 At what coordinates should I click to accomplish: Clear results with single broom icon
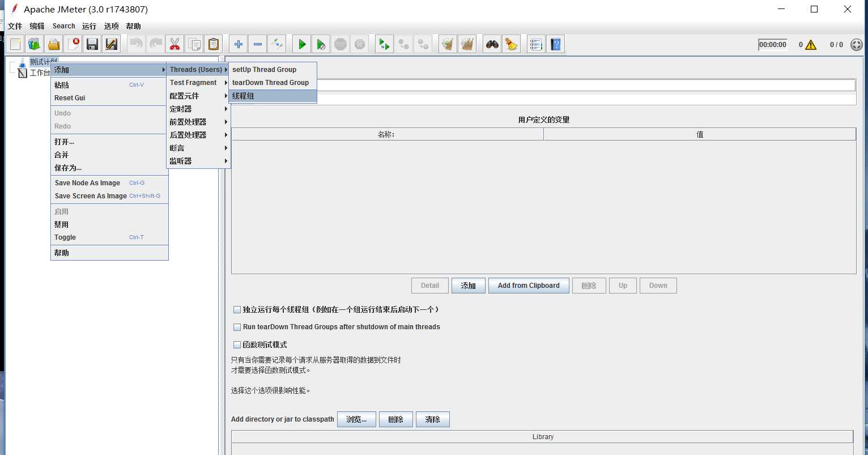(448, 44)
